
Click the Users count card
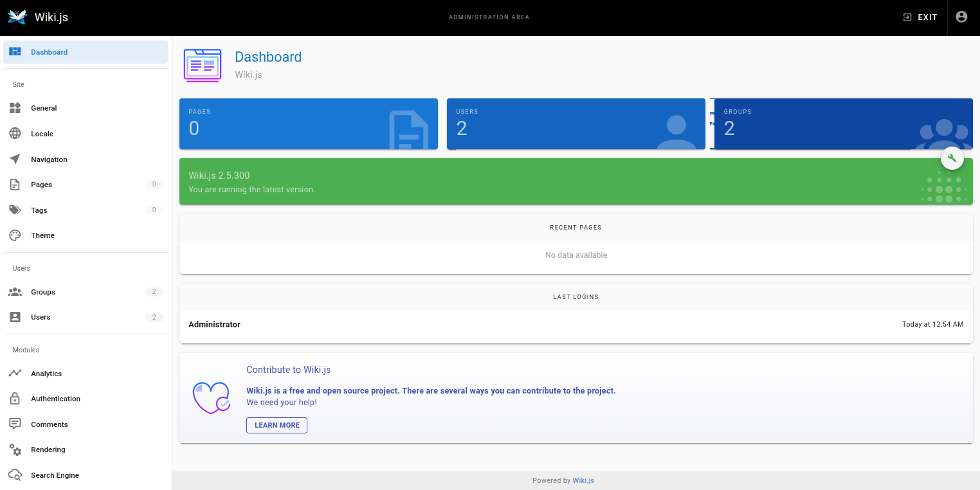point(576,124)
